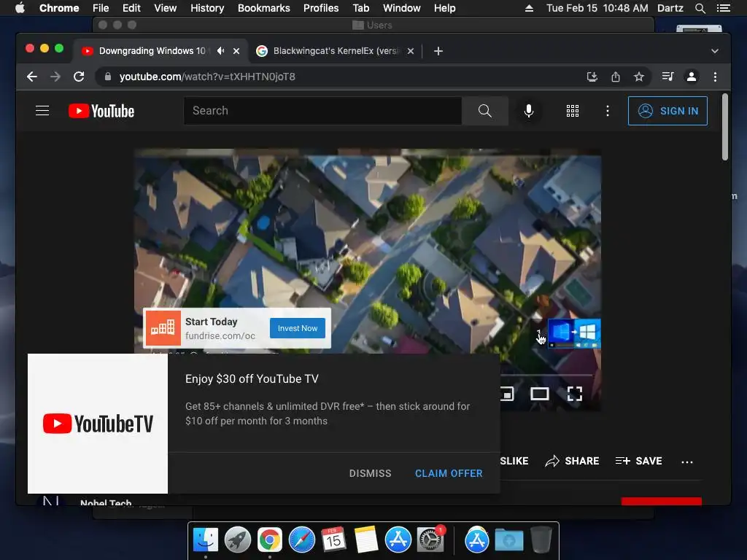This screenshot has height=560, width=747.
Task: Close the Blackwingcat's KernelEx tab
Action: tap(411, 51)
